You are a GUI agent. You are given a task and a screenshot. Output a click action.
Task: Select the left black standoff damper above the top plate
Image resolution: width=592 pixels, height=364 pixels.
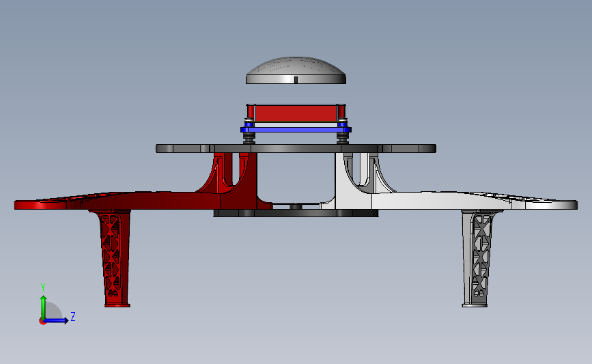point(249,138)
